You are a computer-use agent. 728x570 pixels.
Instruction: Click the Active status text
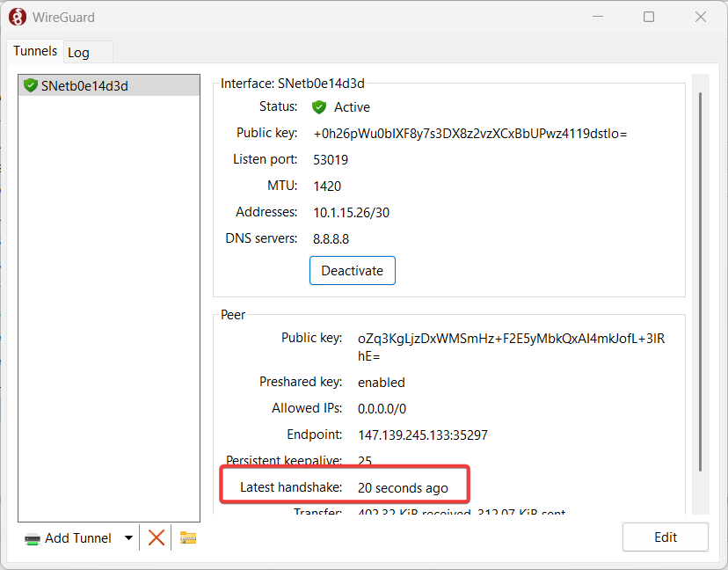352,107
